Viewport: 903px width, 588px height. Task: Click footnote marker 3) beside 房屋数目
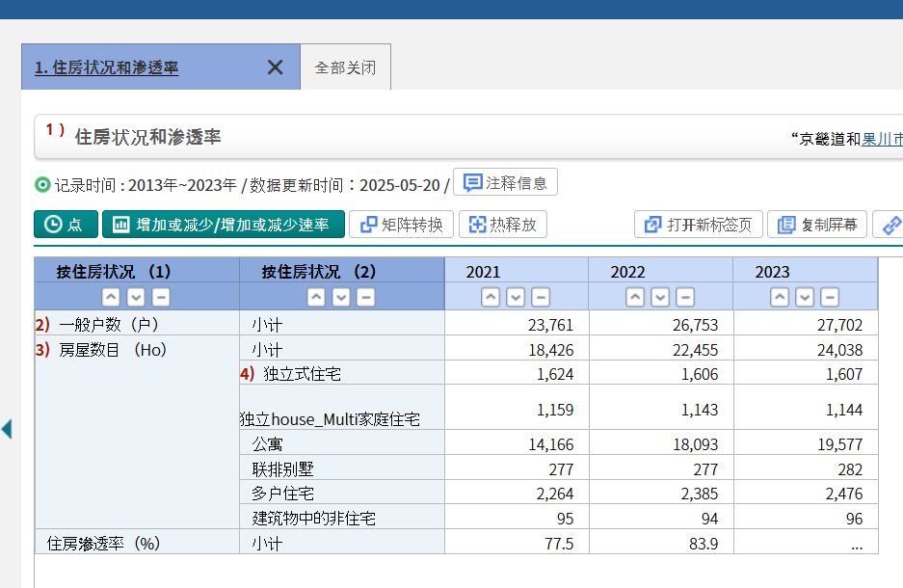click(x=42, y=349)
